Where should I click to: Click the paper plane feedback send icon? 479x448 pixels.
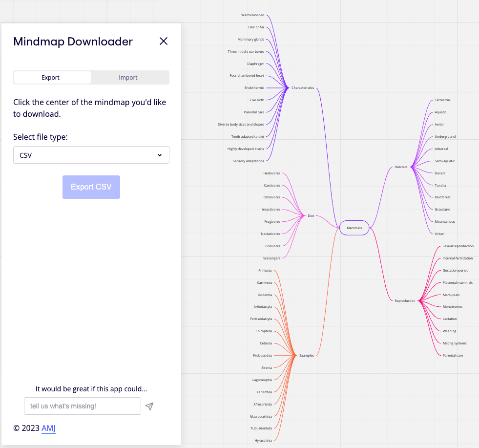(x=149, y=406)
